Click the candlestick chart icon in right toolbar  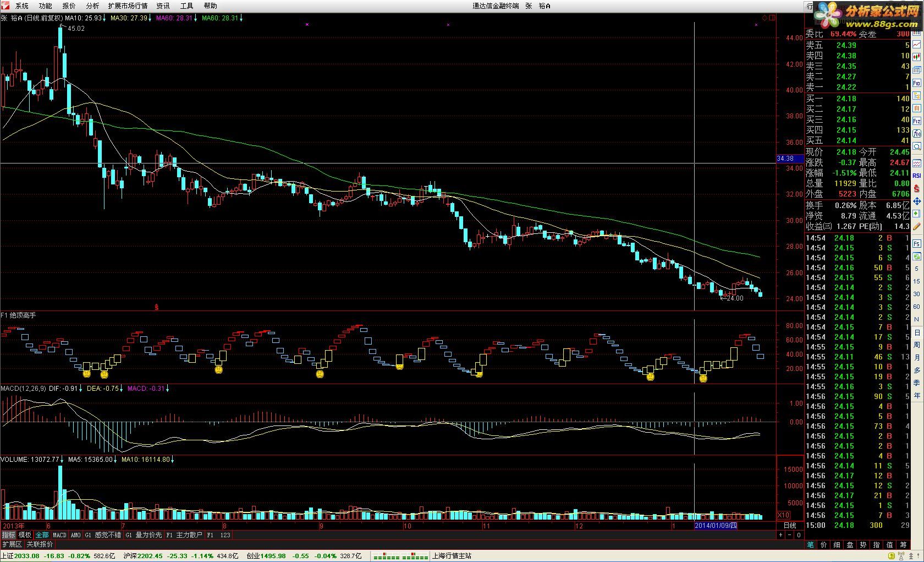(917, 57)
